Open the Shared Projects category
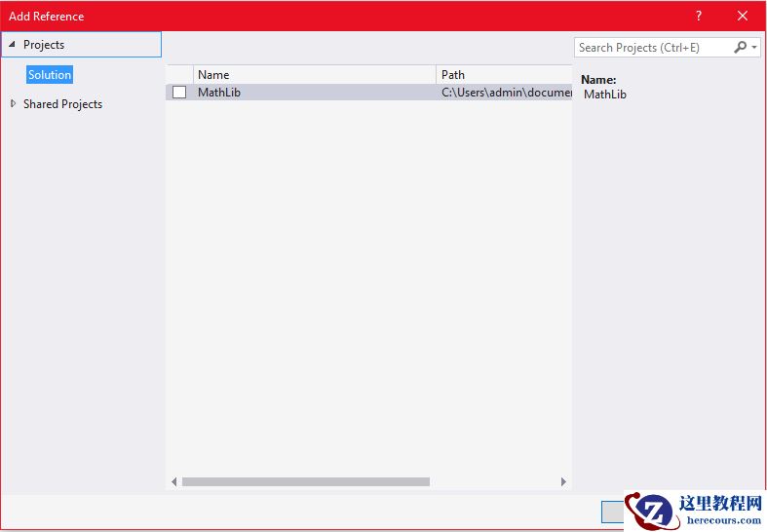Viewport: 767px width, 532px height. [62, 104]
